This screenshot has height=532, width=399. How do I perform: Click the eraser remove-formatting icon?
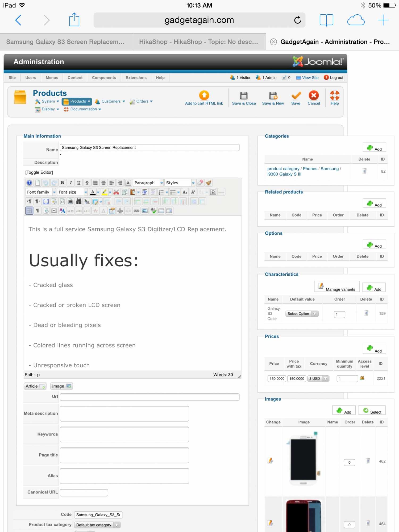click(200, 183)
